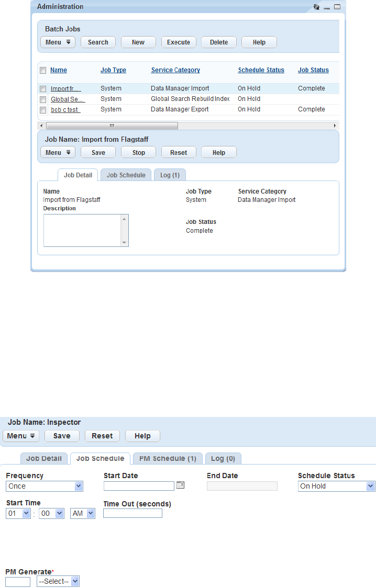Open the Global Se... job link
This screenshot has width=376, height=588.
[x=68, y=99]
